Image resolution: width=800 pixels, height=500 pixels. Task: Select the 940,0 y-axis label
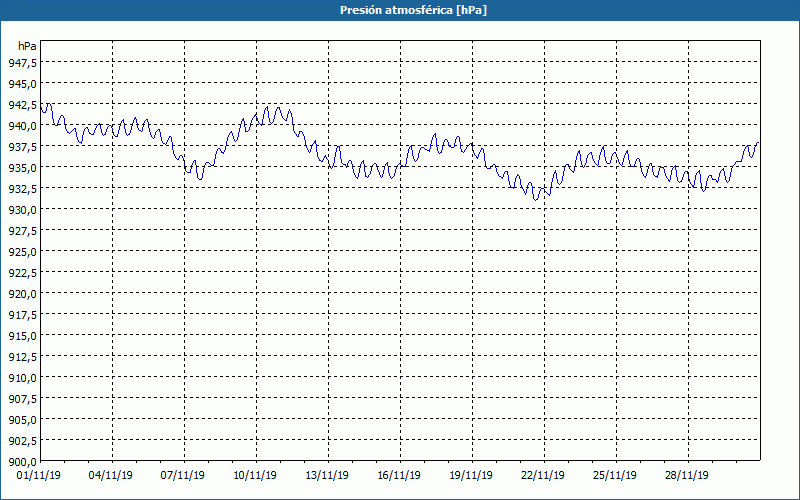[x=22, y=126]
